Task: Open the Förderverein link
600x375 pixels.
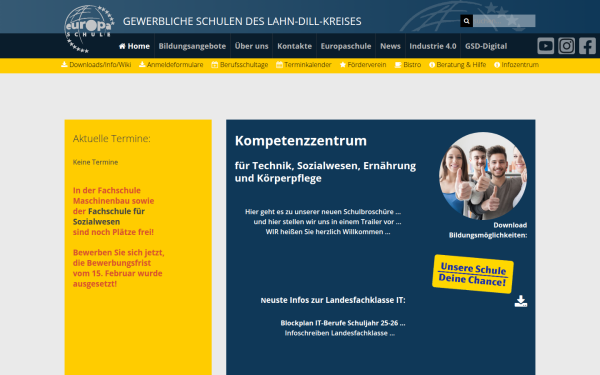Action: click(363, 65)
